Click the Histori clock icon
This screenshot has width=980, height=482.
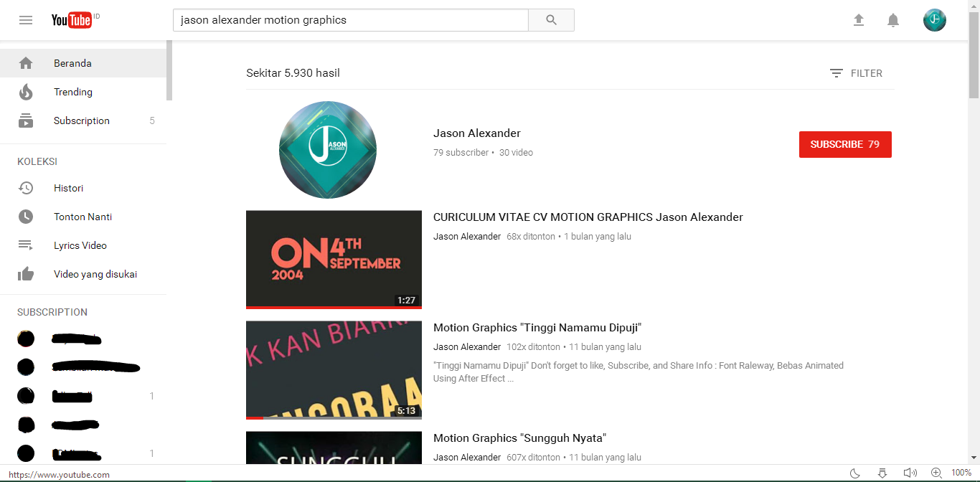[x=26, y=188]
